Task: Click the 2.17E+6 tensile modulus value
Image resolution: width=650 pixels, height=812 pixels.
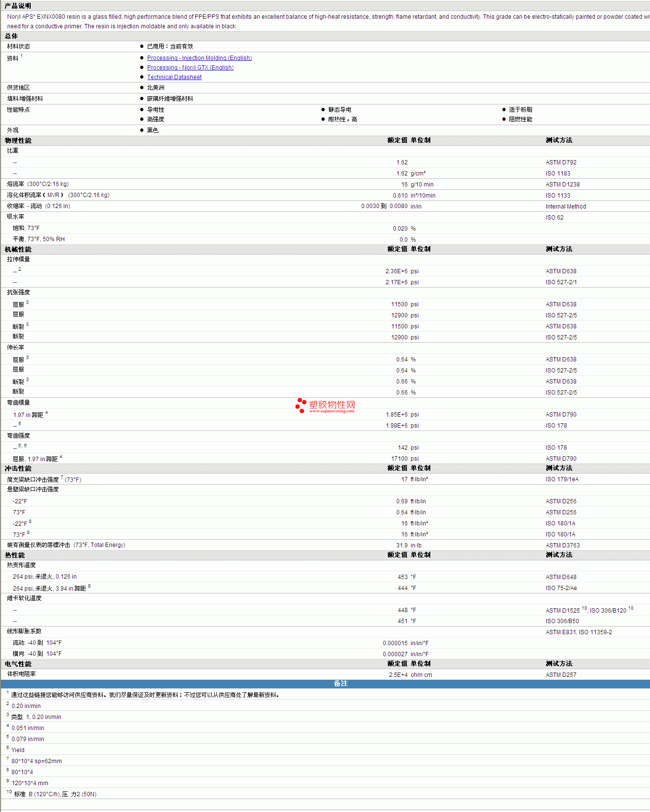Action: pos(396,282)
